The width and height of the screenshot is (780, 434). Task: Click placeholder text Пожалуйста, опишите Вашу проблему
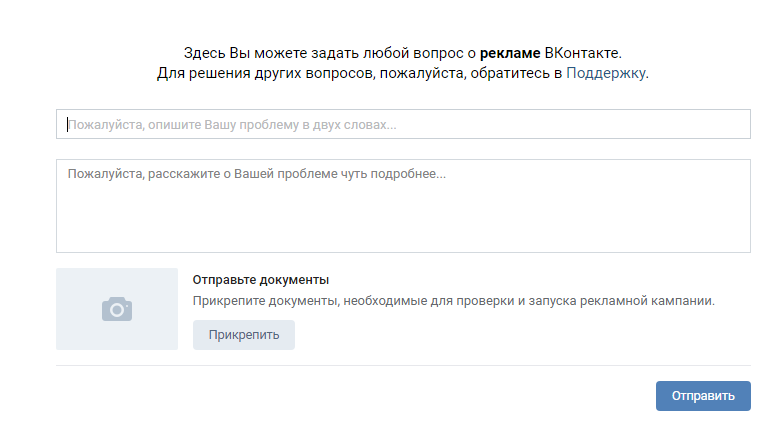tap(232, 125)
